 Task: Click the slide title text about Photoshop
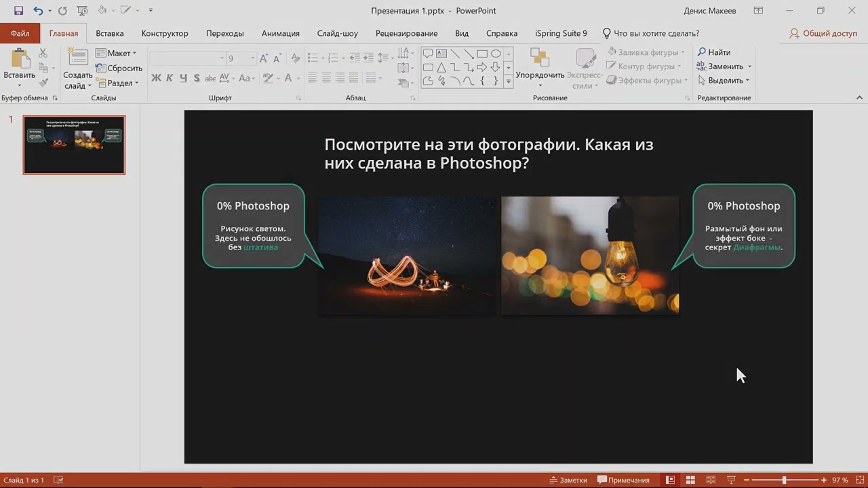pyautogui.click(x=489, y=154)
